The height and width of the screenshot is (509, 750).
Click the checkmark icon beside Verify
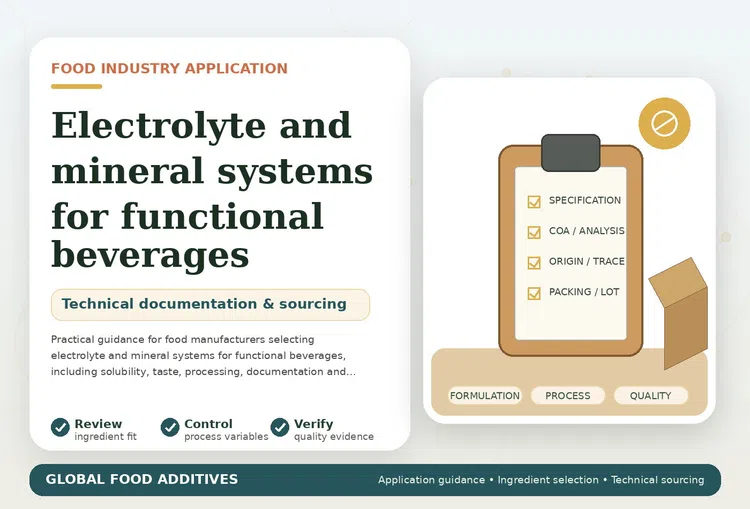[x=280, y=427]
